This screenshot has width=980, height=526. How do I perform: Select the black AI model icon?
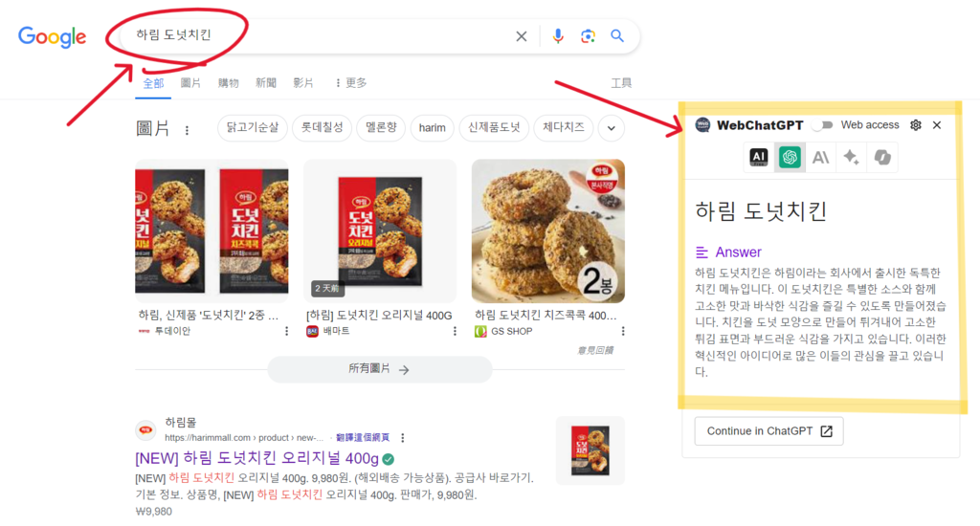759,157
